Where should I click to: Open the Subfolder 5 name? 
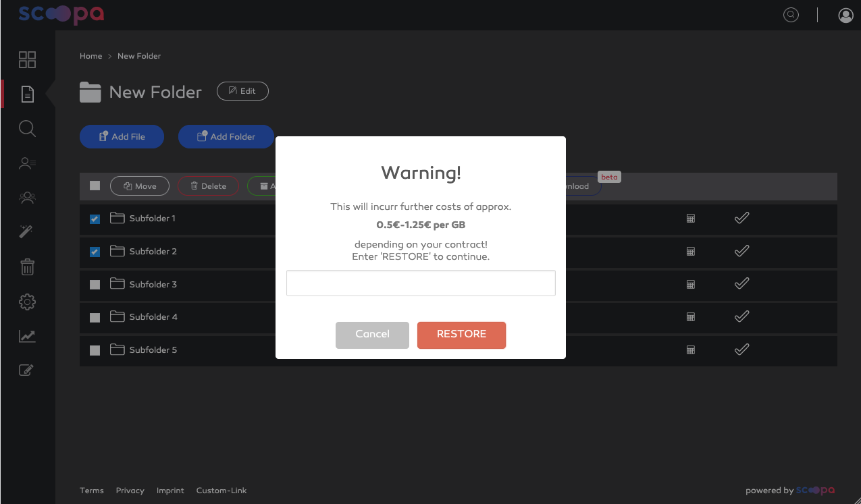click(153, 350)
